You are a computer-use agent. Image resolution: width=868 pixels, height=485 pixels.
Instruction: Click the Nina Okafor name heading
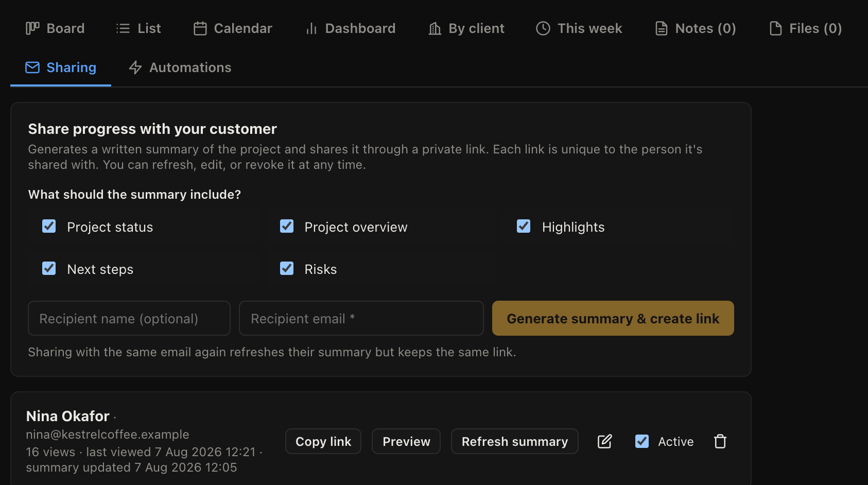click(x=68, y=416)
